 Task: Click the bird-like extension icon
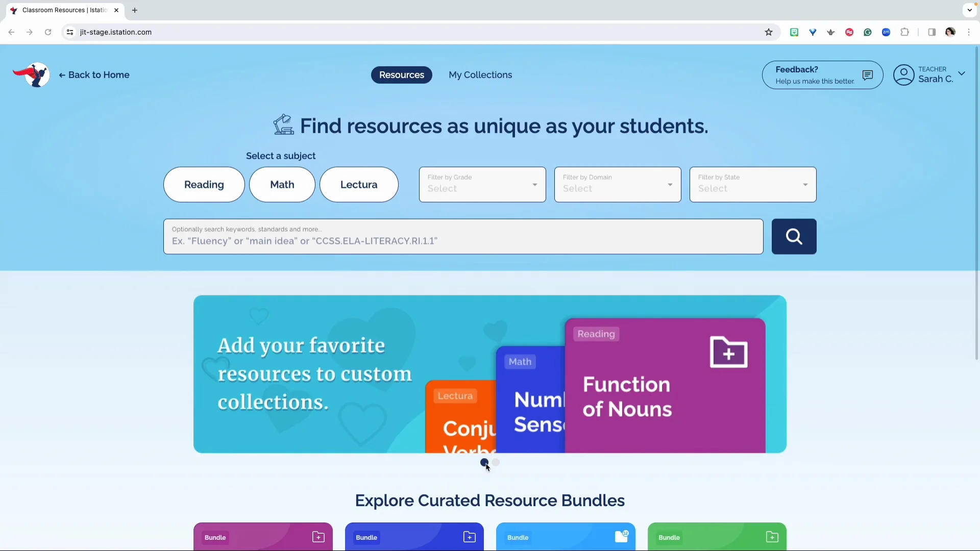coord(831,32)
